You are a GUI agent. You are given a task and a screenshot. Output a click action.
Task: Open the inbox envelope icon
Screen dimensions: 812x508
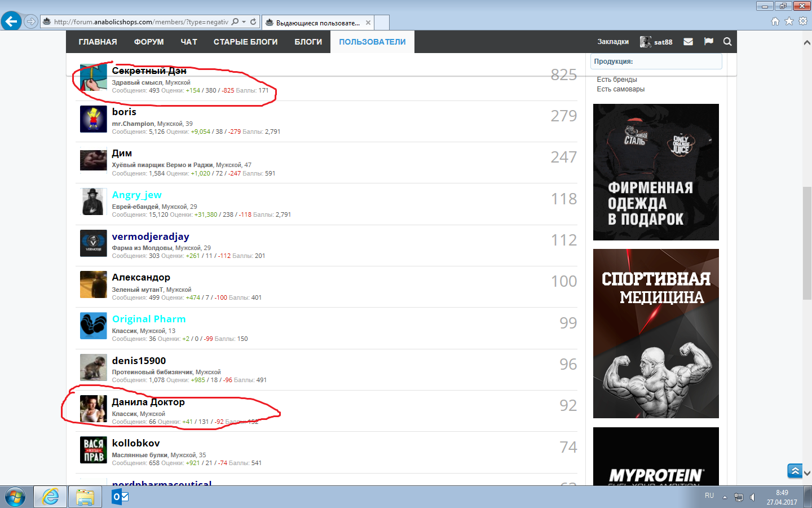pos(688,42)
